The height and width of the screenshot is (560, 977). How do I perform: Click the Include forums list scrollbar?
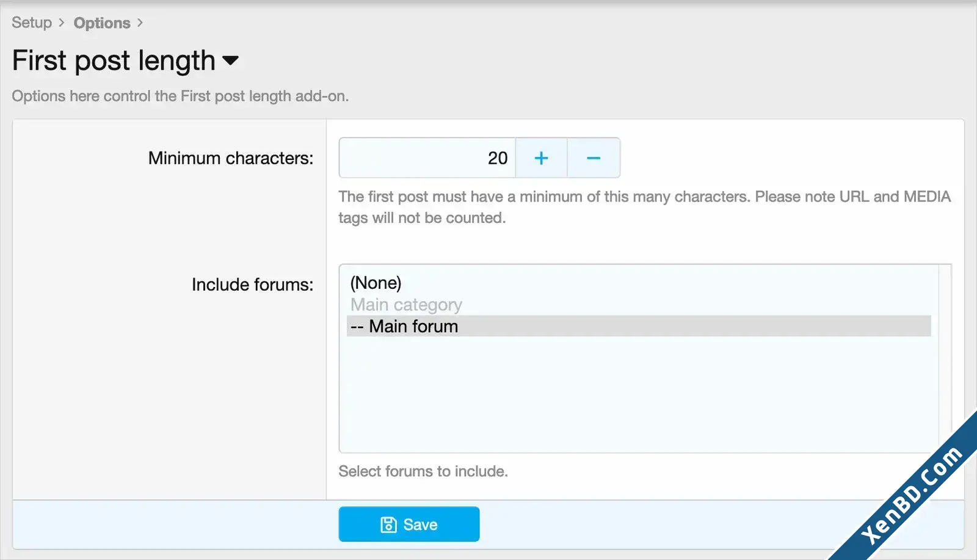(945, 358)
